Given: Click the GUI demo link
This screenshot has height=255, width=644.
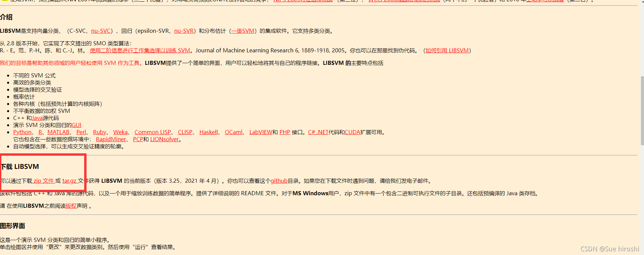Looking at the screenshot, I should click(x=76, y=125).
